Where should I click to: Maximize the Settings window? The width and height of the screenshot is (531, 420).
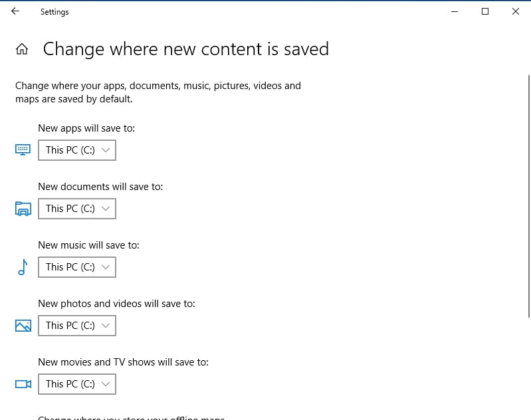(485, 11)
